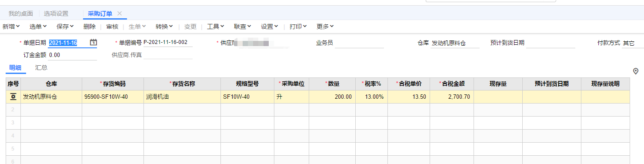The height and width of the screenshot is (164, 644).
Task: Click the header 仓库 field 发动机原料仓
Action: tap(455, 43)
